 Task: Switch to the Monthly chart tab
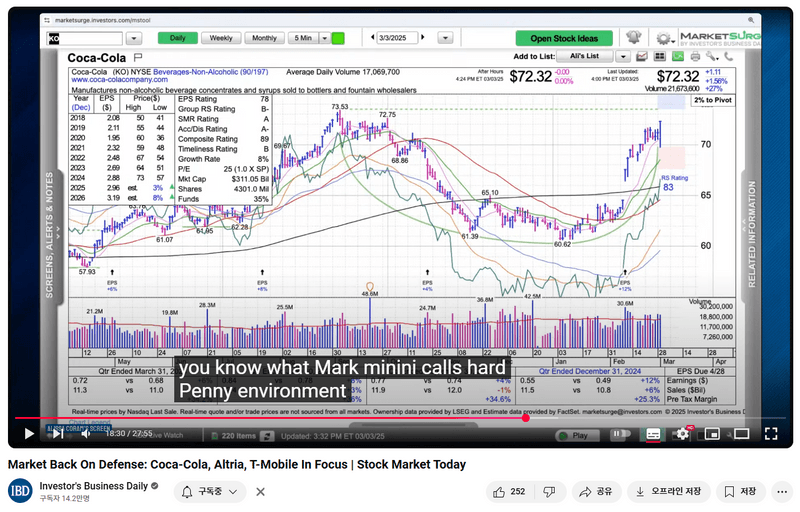point(264,38)
